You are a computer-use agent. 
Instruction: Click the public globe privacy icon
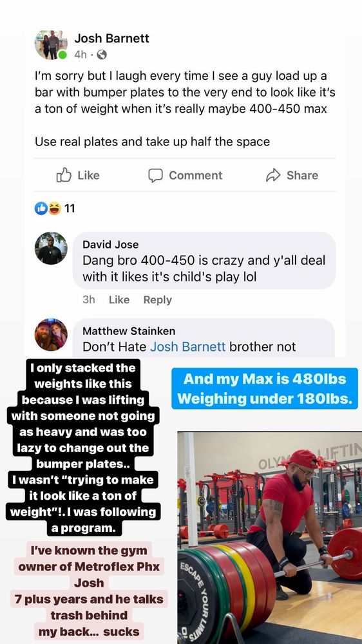tap(102, 55)
